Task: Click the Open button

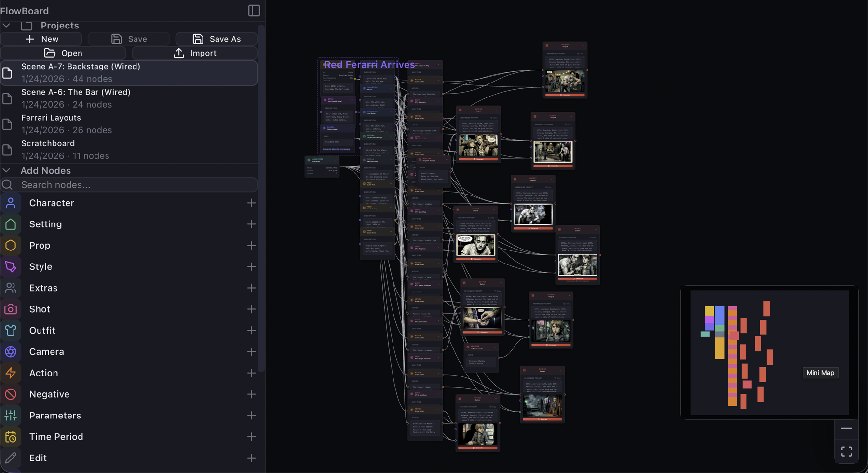Action: pyautogui.click(x=63, y=53)
